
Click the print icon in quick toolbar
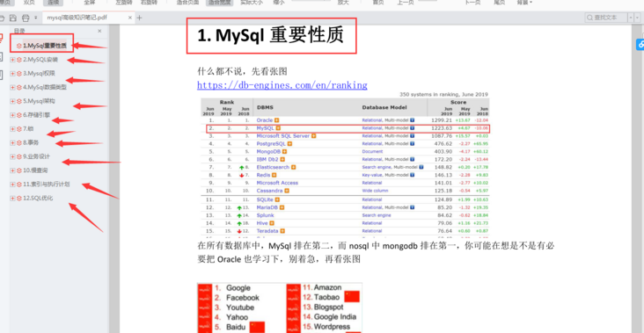coord(26,18)
